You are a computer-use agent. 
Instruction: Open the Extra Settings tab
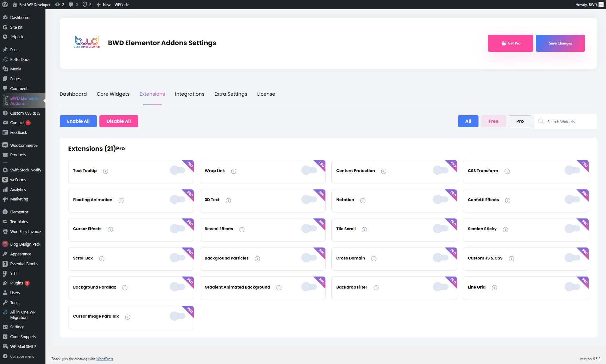click(x=231, y=94)
